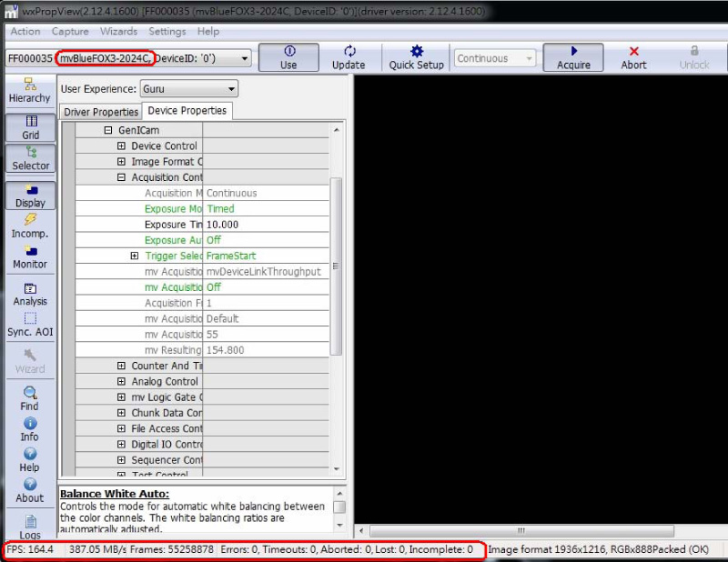
Task: Open the Monitor tool in sidebar
Action: pos(30,257)
